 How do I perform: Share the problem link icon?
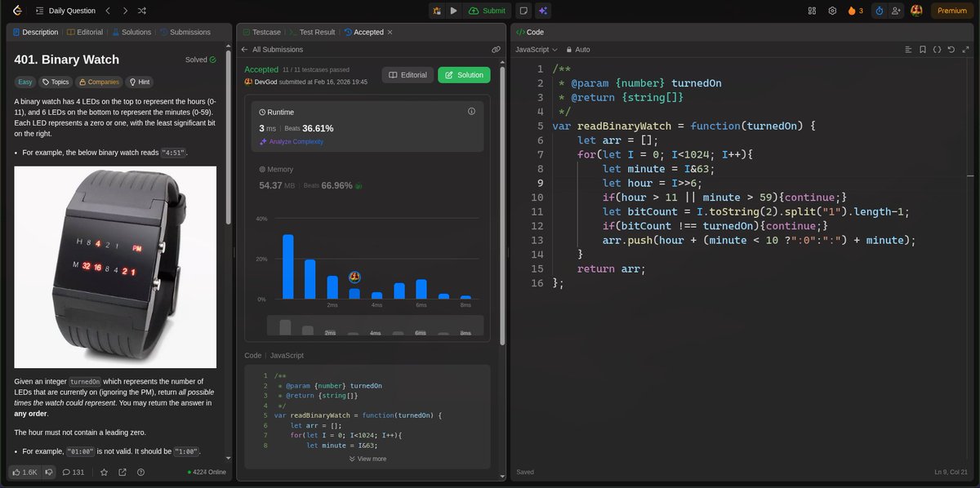pos(122,472)
